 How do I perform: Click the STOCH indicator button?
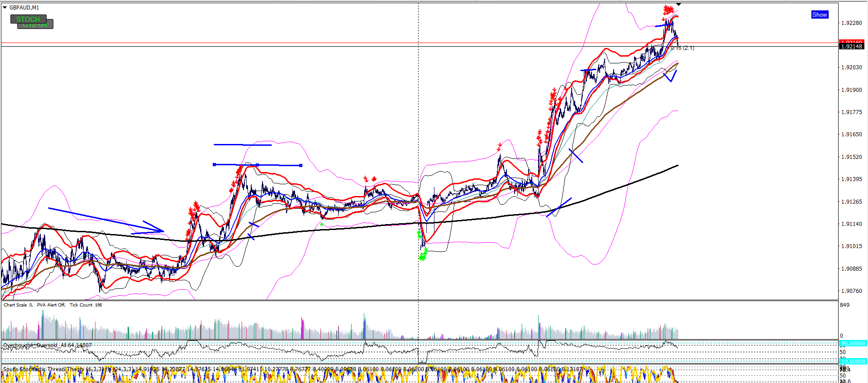click(x=28, y=19)
